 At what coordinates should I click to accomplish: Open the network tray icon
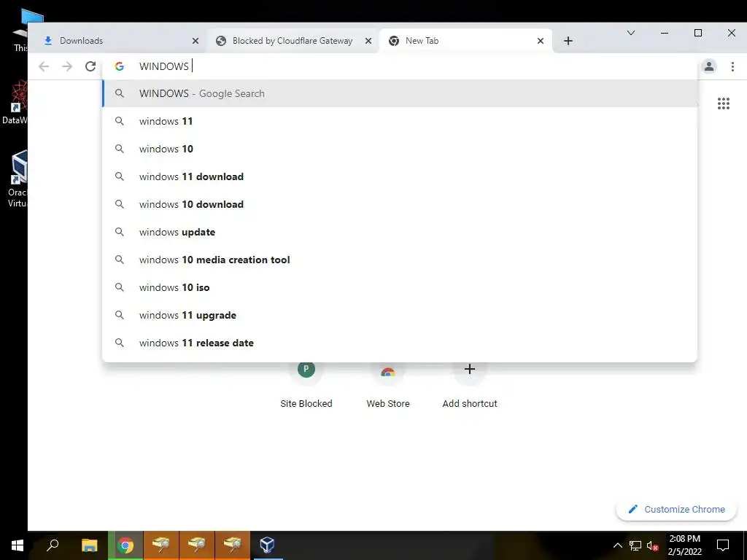pos(635,545)
